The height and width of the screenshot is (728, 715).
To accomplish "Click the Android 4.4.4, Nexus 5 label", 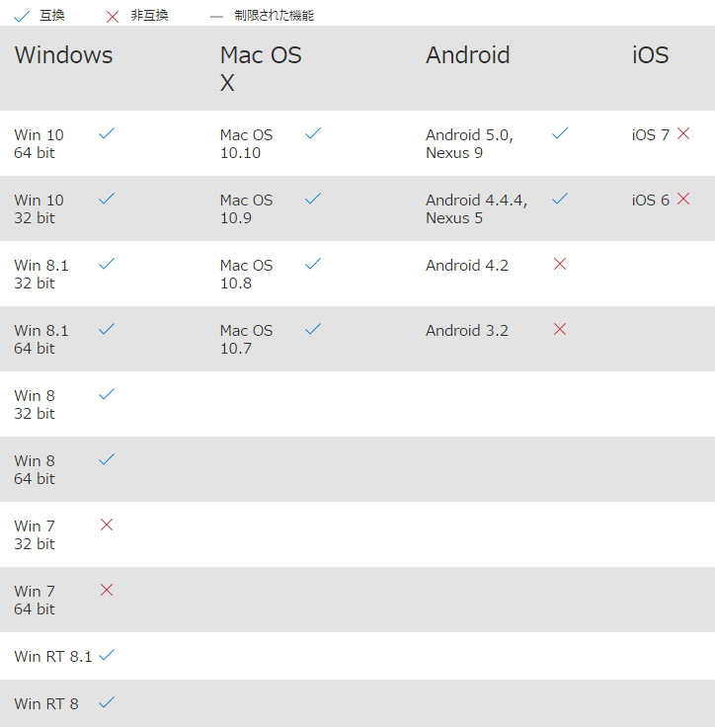I will [476, 208].
